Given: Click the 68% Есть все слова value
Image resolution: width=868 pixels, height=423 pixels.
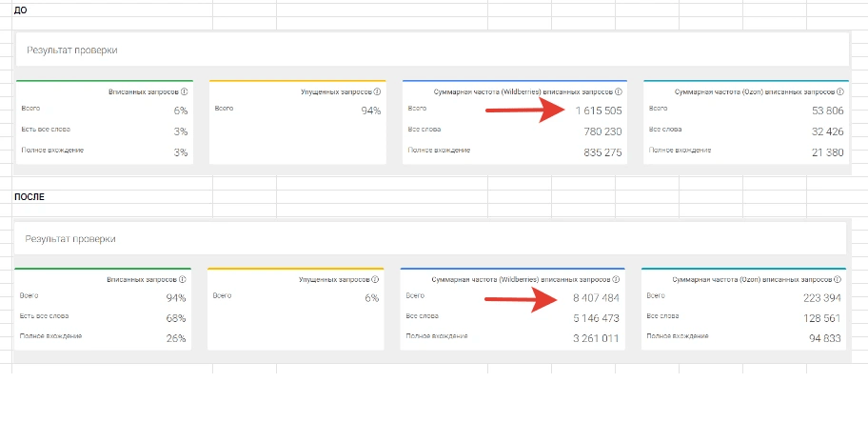Looking at the screenshot, I should [176, 319].
